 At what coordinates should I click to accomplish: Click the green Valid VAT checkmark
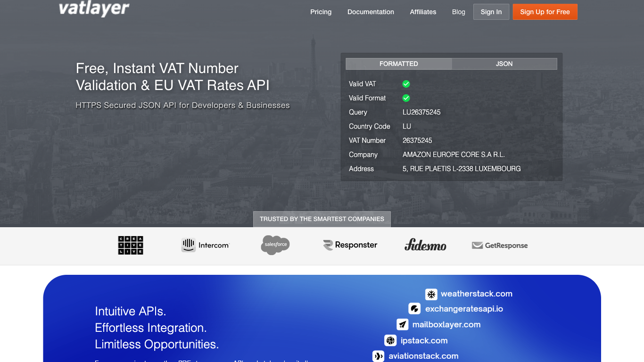(406, 84)
